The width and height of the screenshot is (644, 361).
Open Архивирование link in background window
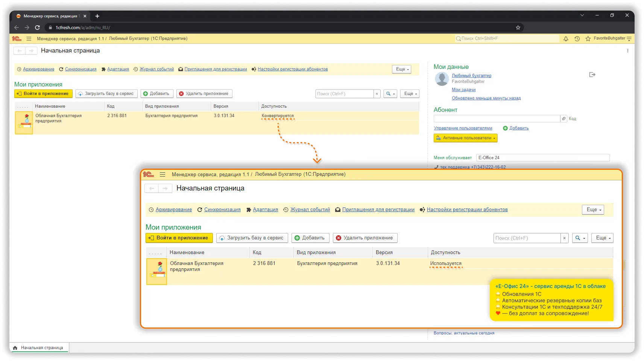pos(38,69)
